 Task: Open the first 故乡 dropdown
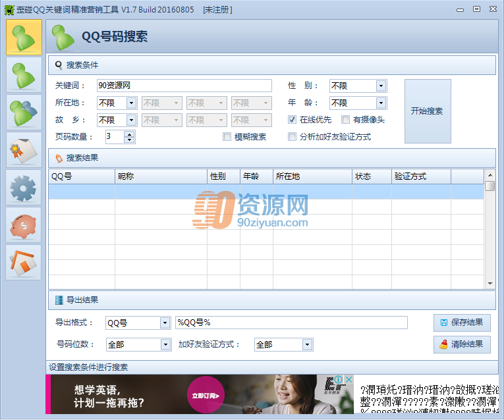point(117,120)
